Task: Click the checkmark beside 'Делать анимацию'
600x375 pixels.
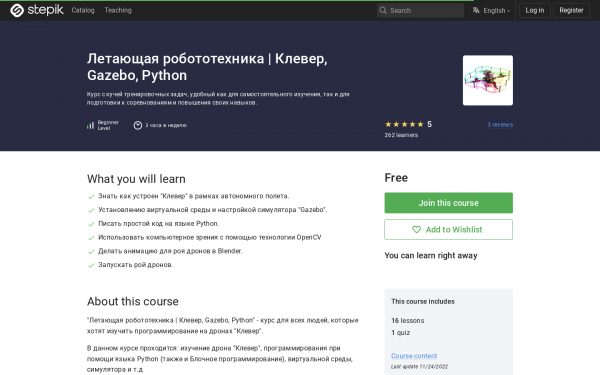Action: coord(91,252)
